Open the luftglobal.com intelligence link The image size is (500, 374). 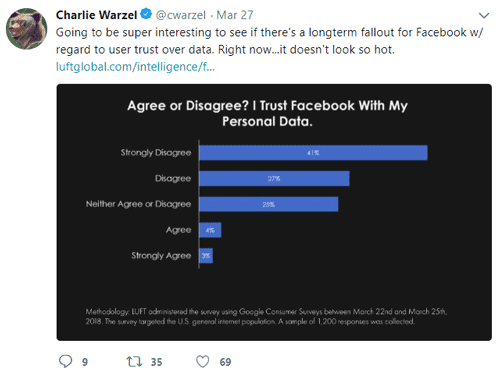coord(135,67)
